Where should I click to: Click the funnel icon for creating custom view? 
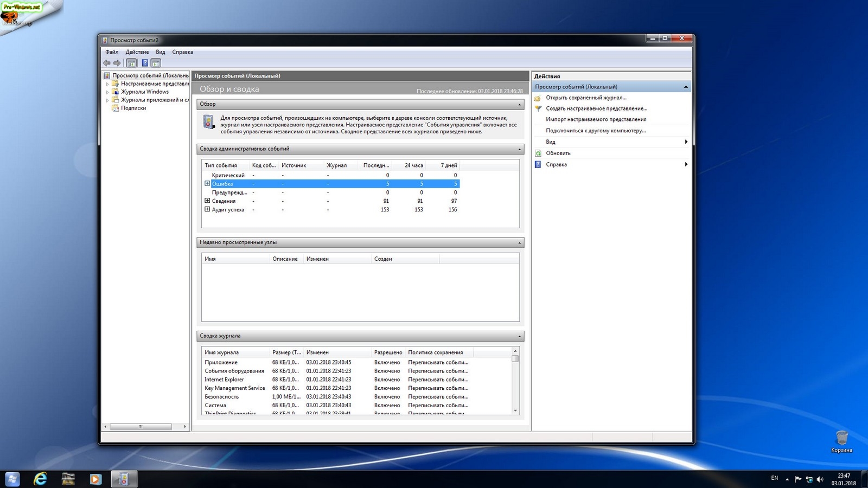click(538, 108)
